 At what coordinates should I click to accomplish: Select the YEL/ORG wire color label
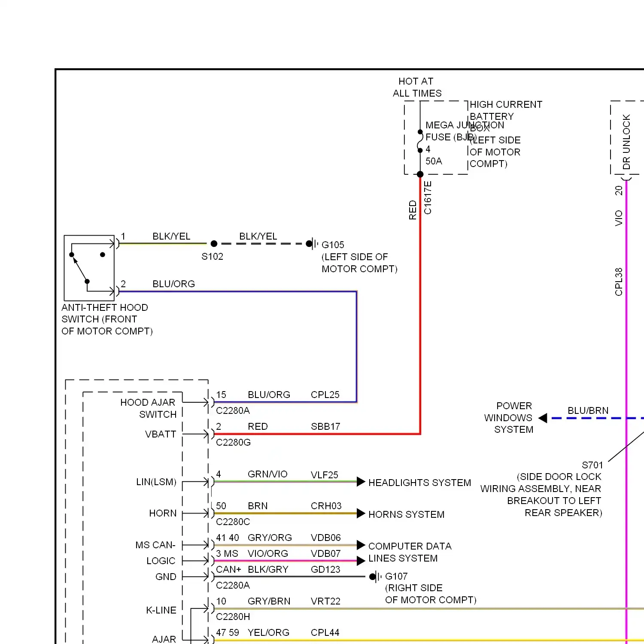(268, 632)
